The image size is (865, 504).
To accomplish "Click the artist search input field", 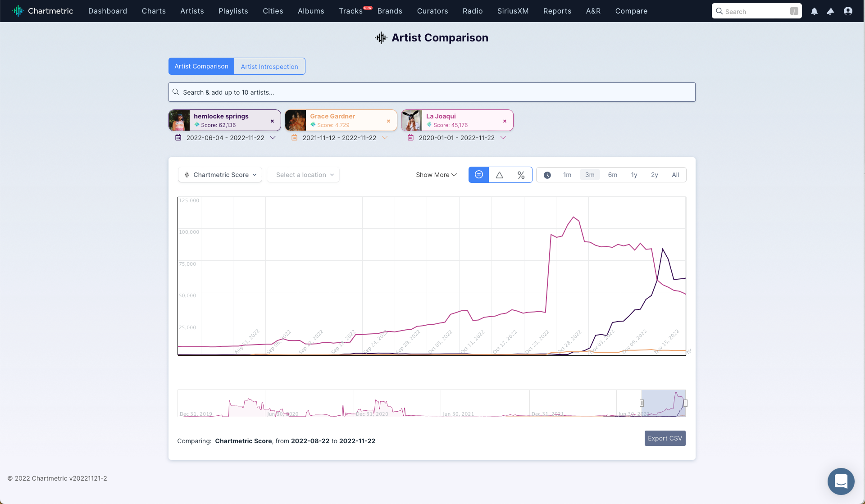I will 432,92.
